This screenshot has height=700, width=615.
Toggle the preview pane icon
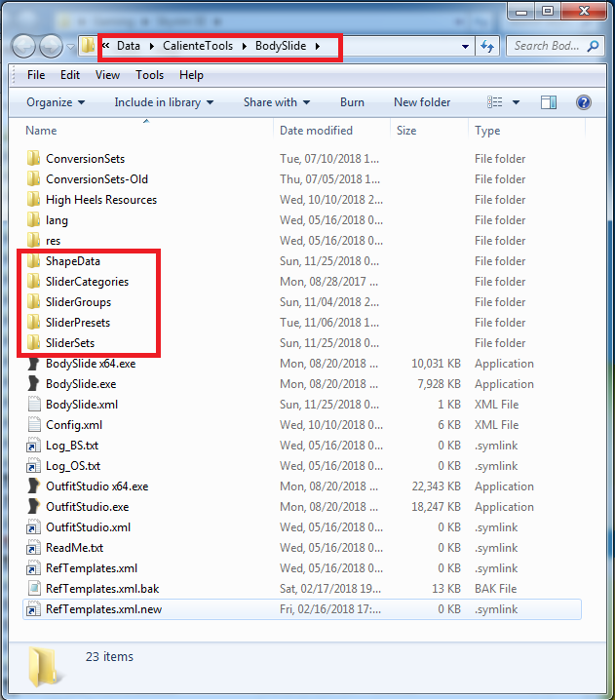tap(549, 102)
